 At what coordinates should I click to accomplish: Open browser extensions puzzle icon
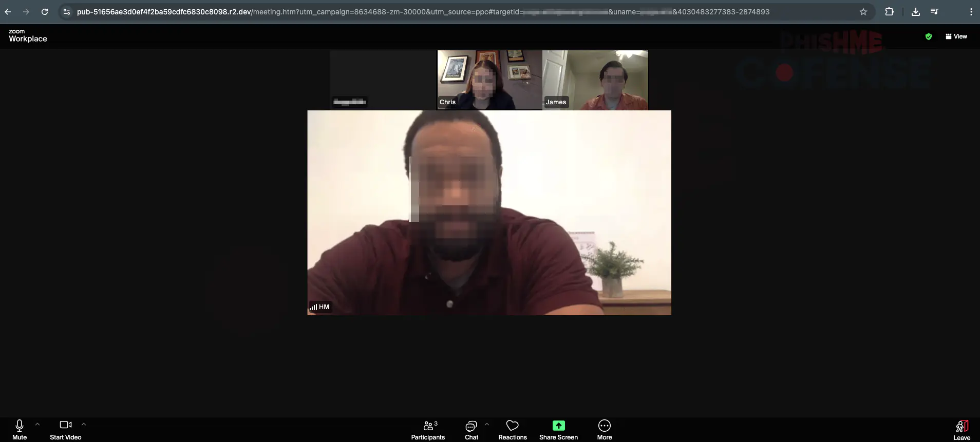(x=889, y=12)
